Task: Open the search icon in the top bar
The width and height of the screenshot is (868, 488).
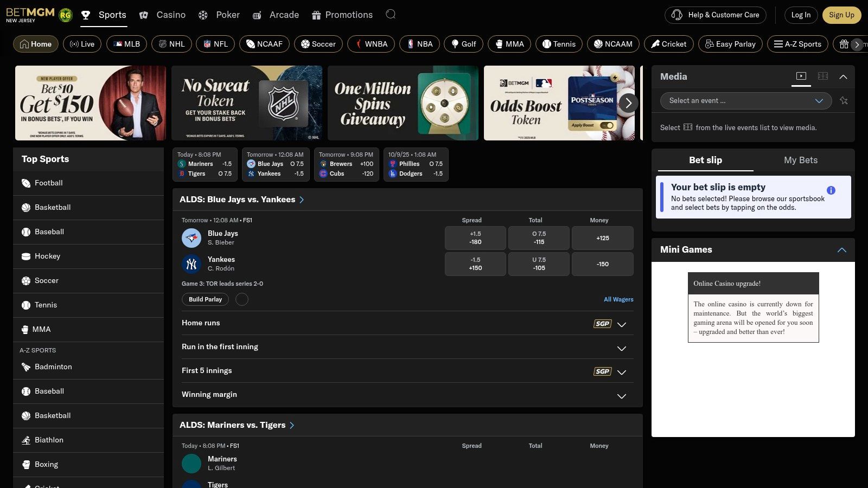Action: point(390,15)
